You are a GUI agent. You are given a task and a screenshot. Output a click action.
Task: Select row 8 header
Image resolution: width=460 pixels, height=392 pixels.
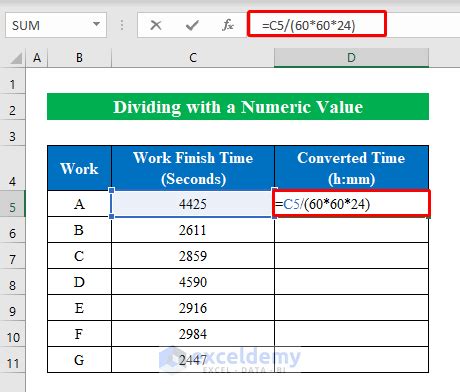tap(13, 282)
